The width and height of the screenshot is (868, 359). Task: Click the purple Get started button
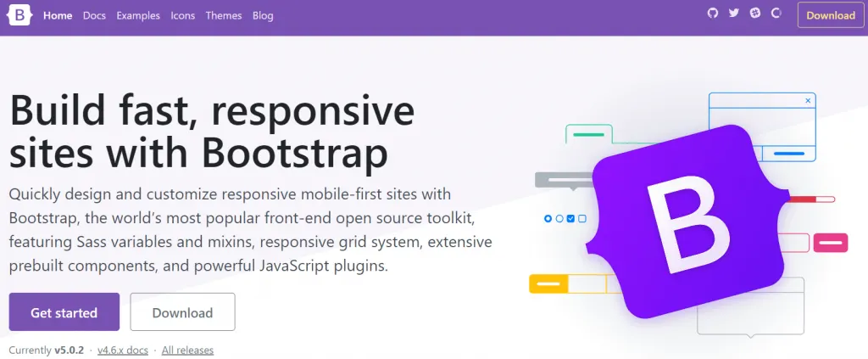64,312
